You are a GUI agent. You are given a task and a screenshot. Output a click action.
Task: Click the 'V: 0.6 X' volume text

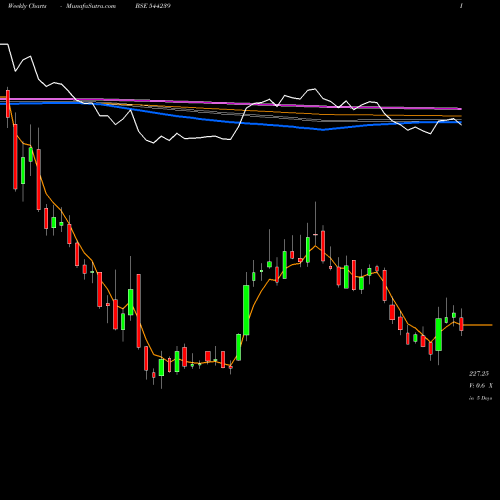click(x=481, y=386)
